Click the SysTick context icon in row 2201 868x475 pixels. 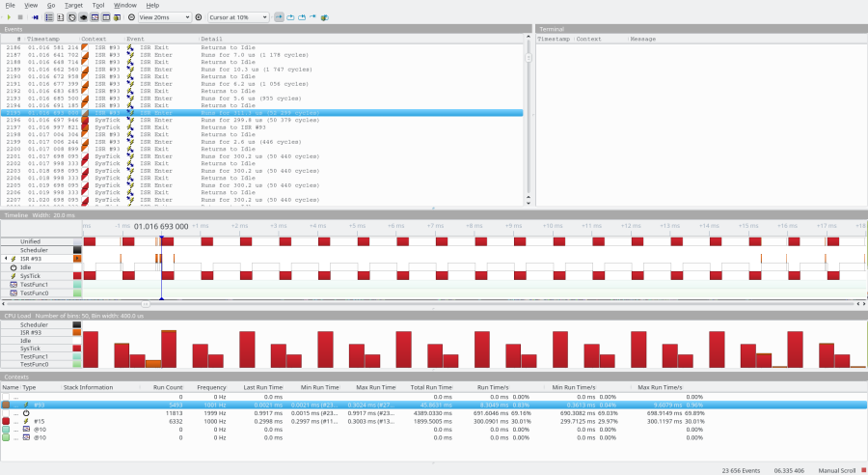[x=85, y=156]
